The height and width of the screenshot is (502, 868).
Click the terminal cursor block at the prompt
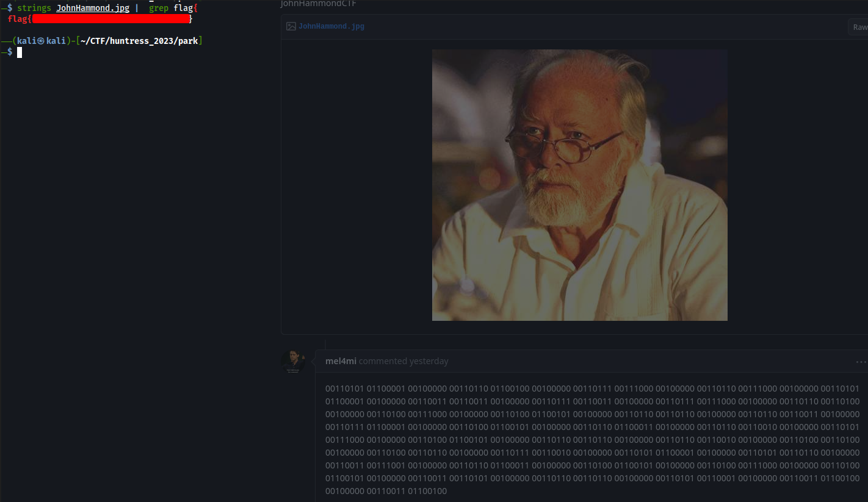(x=20, y=52)
